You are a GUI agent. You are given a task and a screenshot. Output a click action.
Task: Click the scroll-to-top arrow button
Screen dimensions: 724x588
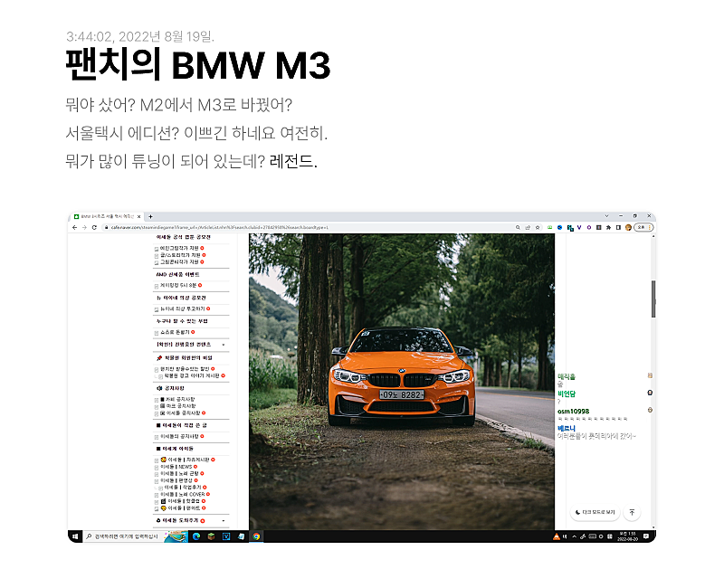tap(633, 513)
